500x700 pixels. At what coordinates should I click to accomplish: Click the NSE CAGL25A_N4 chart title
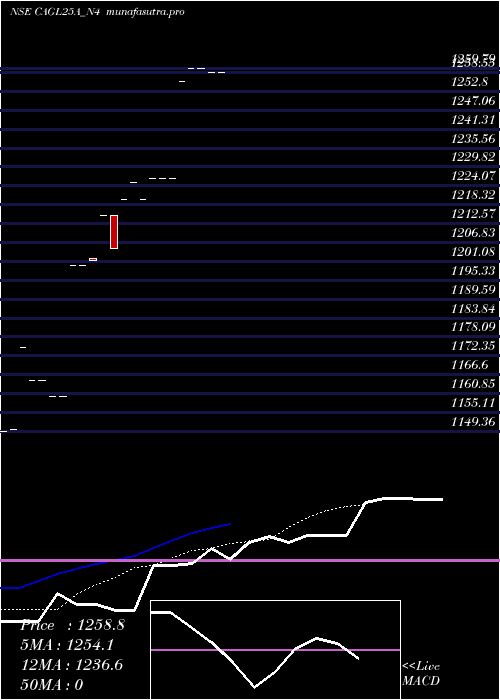57,12
